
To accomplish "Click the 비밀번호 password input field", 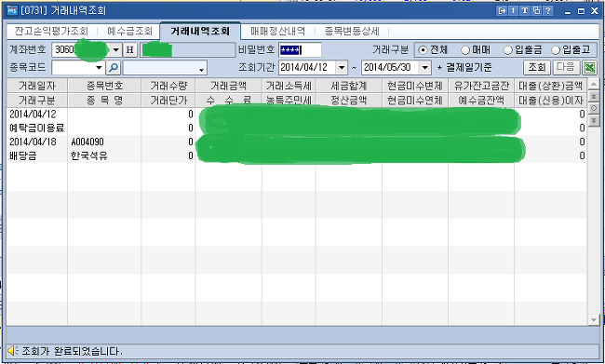I will point(300,49).
